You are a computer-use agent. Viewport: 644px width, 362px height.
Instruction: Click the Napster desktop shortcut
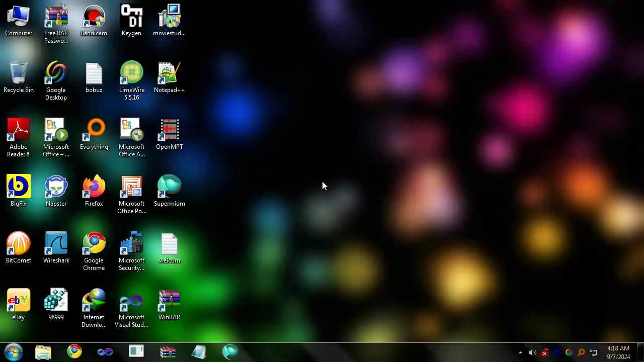tap(56, 191)
